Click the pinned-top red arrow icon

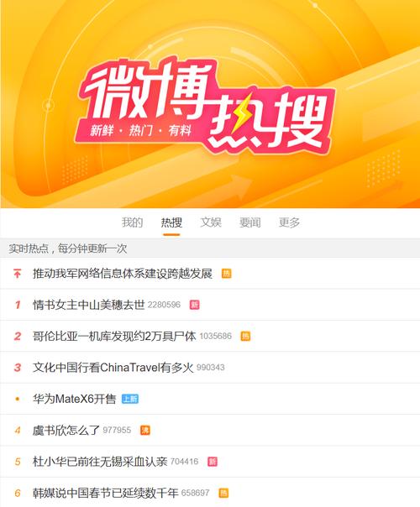(17, 274)
